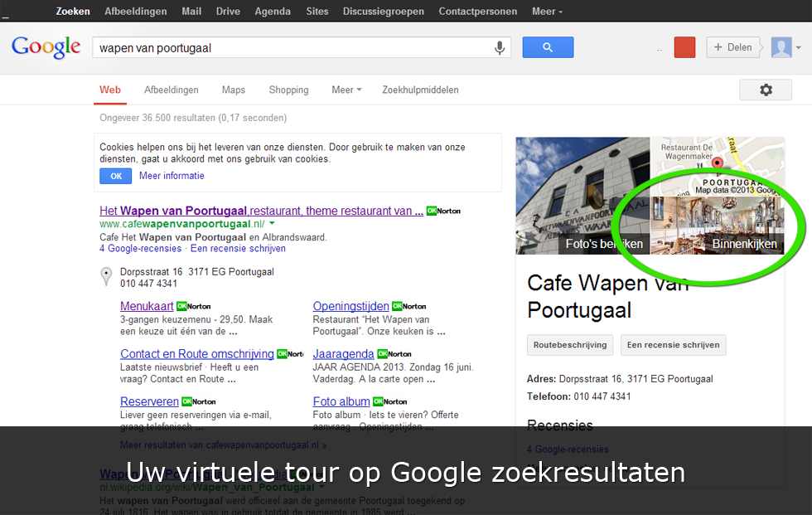Accept cookies with the OK button
The image size is (812, 515).
tap(115, 176)
